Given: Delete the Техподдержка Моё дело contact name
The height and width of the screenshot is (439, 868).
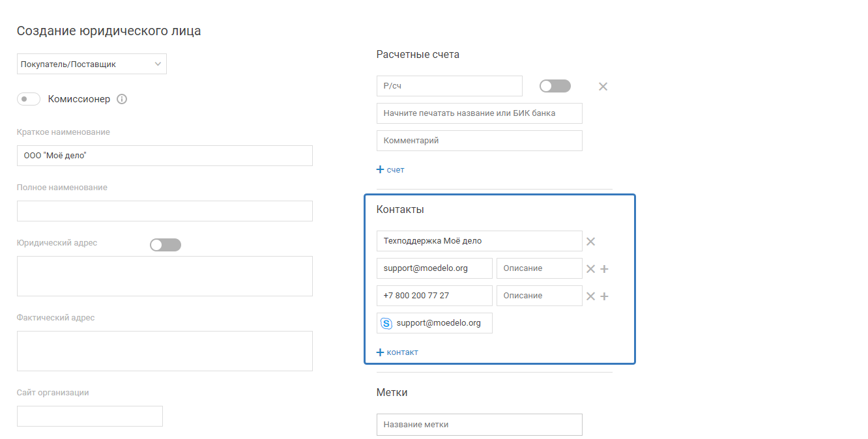Looking at the screenshot, I should pyautogui.click(x=590, y=242).
